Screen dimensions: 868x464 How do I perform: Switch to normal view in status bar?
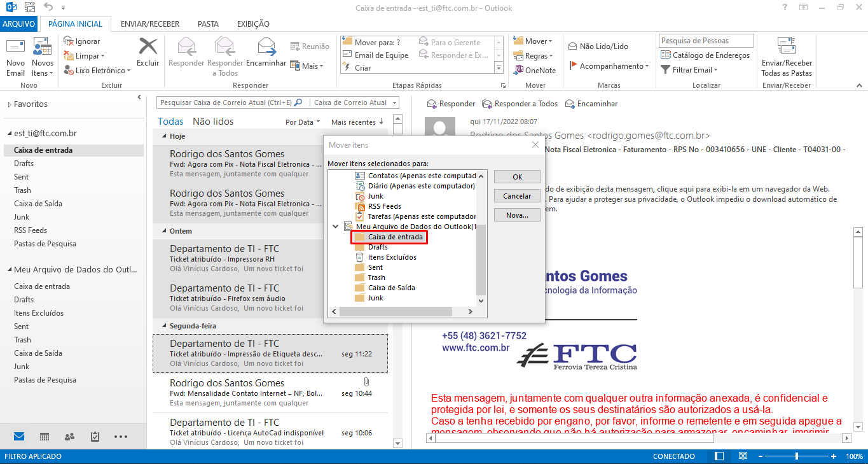tap(719, 456)
